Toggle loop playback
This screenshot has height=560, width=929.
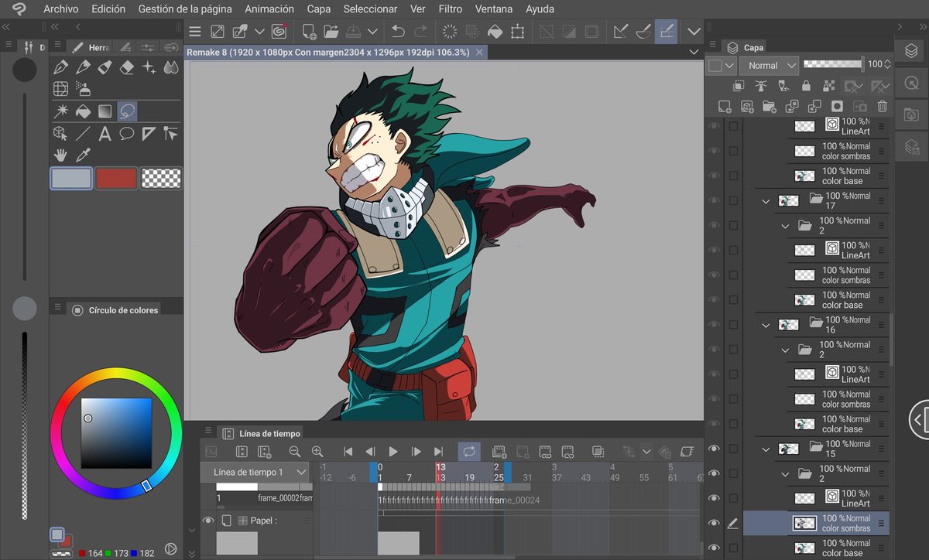[x=468, y=451]
